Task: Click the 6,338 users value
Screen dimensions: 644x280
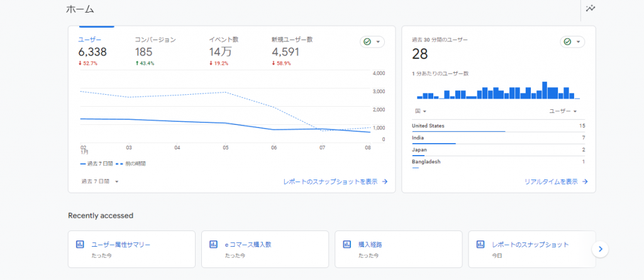Action: [x=92, y=52]
